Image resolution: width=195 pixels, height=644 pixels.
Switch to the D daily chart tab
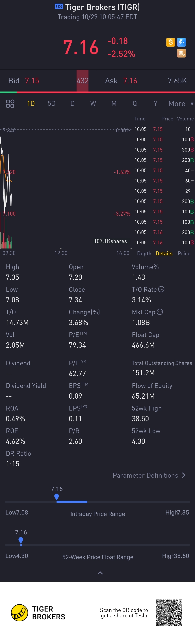72,103
